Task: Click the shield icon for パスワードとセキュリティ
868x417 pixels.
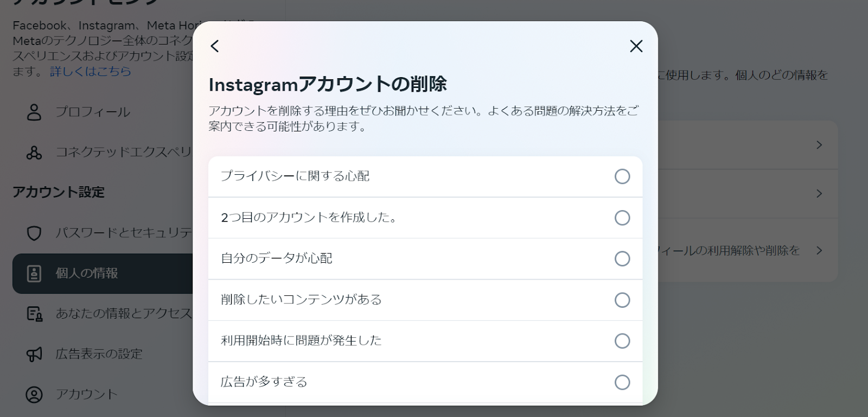Action: click(34, 233)
